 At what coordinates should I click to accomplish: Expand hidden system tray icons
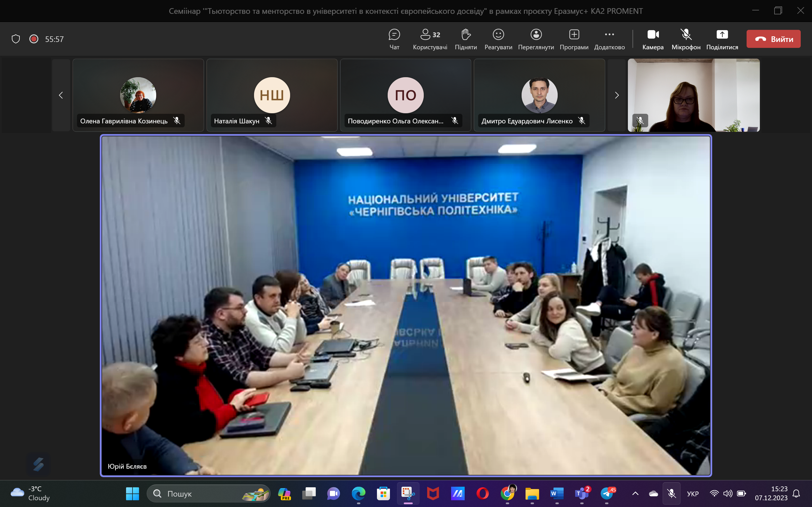tap(635, 493)
